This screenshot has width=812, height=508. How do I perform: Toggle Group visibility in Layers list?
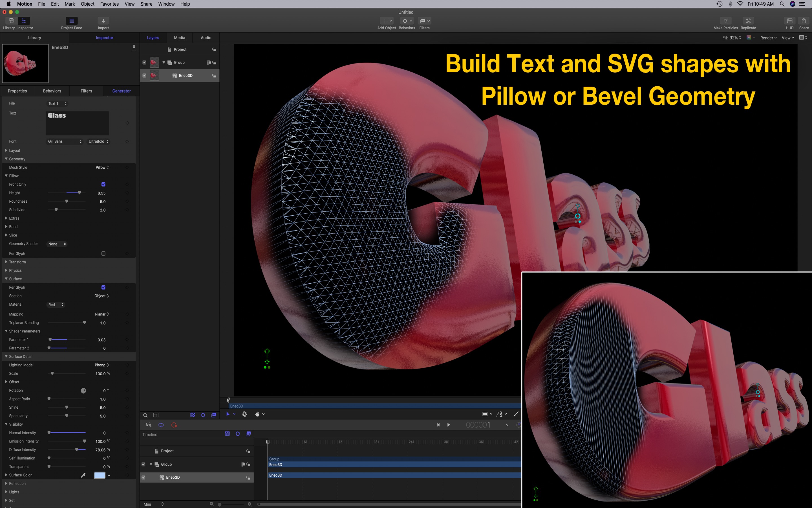[x=144, y=62]
